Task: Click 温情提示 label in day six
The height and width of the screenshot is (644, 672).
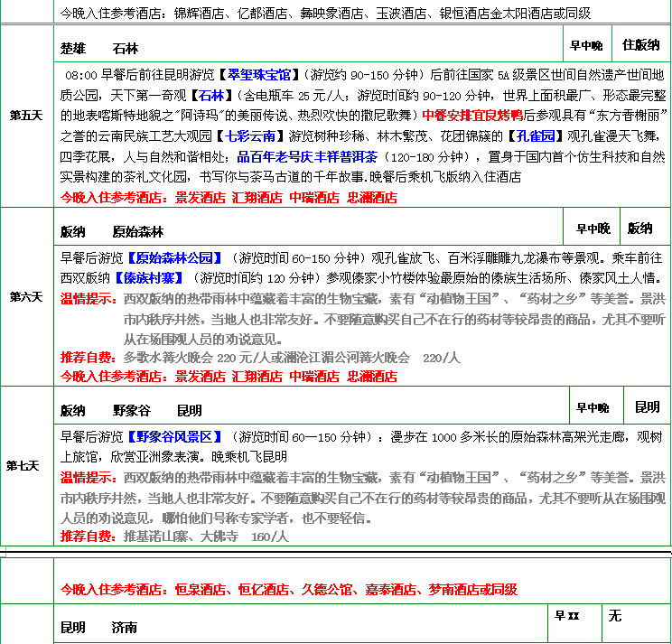Action: tap(88, 297)
